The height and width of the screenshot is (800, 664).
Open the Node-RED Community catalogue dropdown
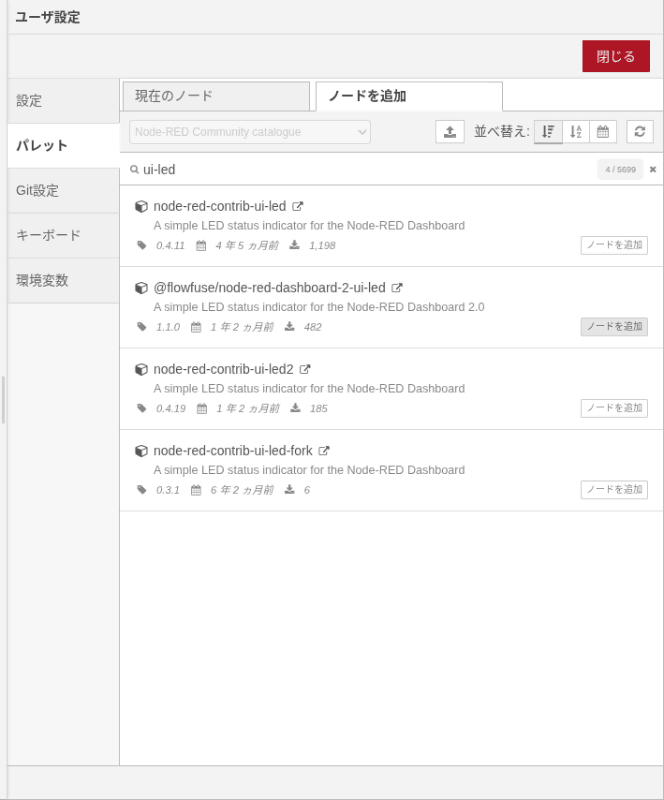250,132
